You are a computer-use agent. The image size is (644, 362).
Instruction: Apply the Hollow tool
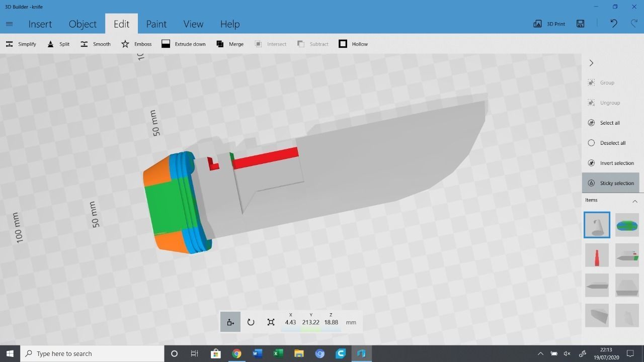tap(353, 44)
